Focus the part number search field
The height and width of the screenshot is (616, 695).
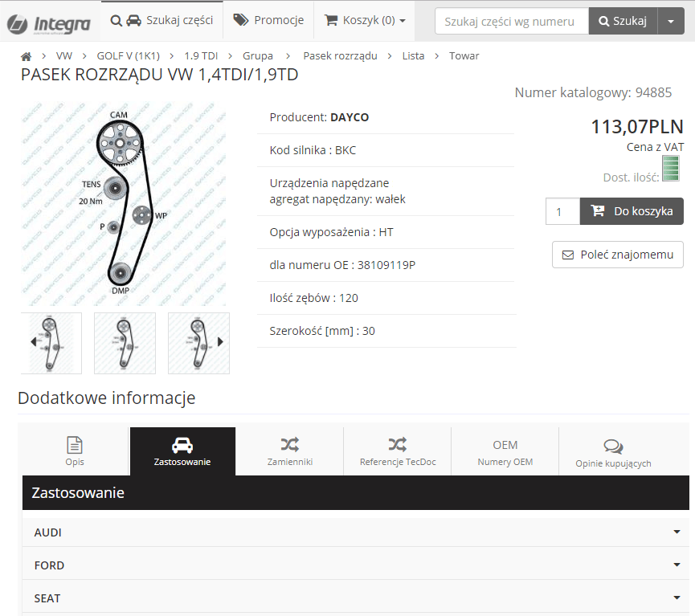click(x=511, y=21)
